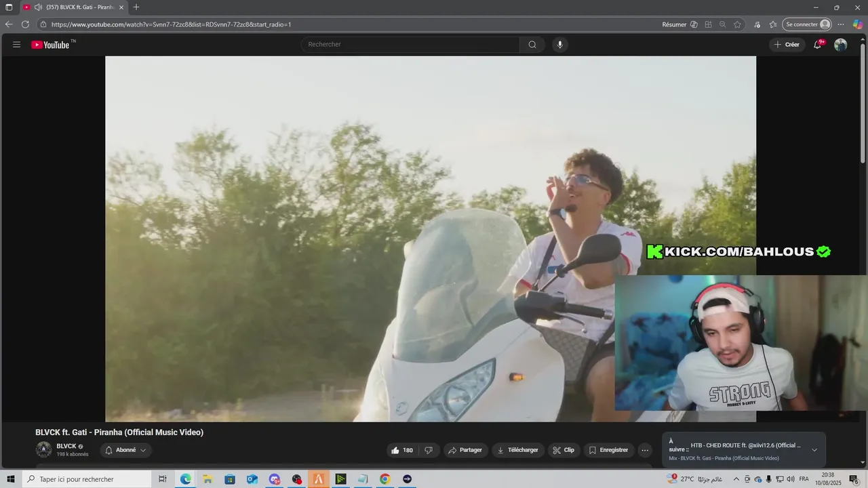Image resolution: width=868 pixels, height=488 pixels.
Task: Expand the À suivre playlist panel
Action: pos(814,450)
